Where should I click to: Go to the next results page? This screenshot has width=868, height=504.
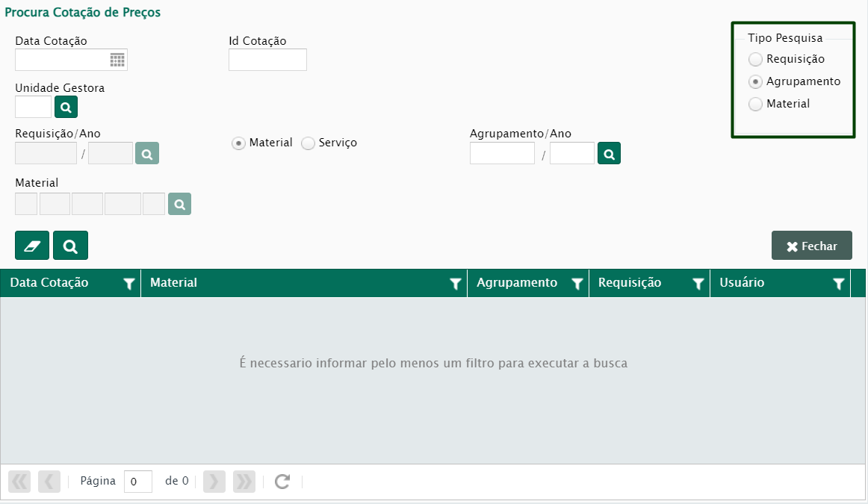click(x=214, y=482)
